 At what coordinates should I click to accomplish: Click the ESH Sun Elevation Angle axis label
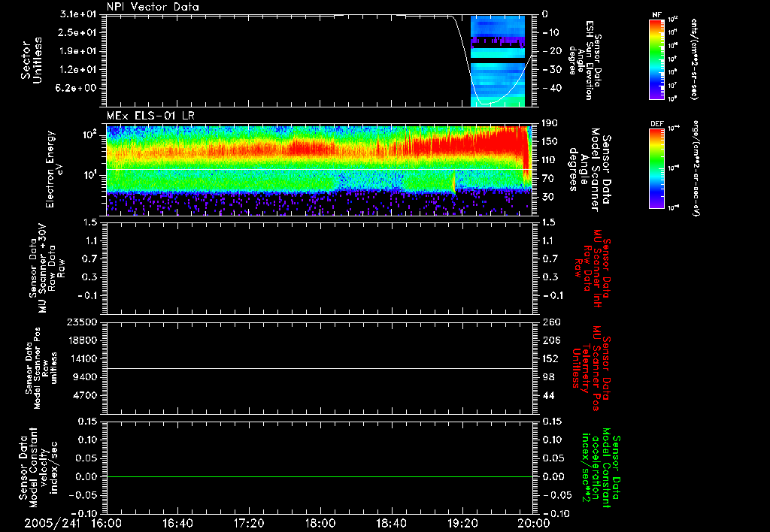click(x=591, y=60)
